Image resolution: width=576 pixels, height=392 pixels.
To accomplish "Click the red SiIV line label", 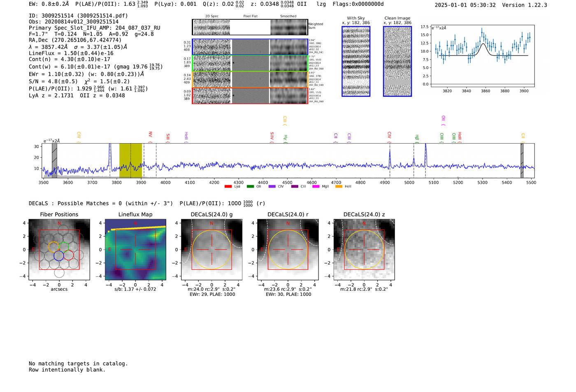I will click(272, 137).
